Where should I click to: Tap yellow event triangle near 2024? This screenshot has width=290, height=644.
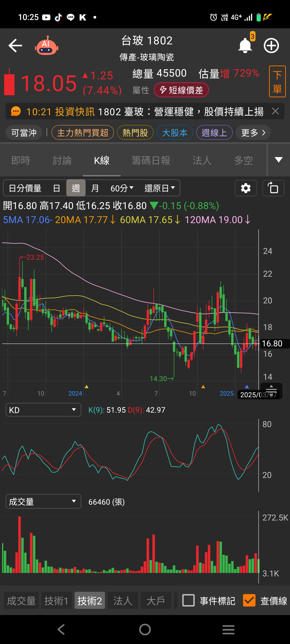(x=87, y=386)
